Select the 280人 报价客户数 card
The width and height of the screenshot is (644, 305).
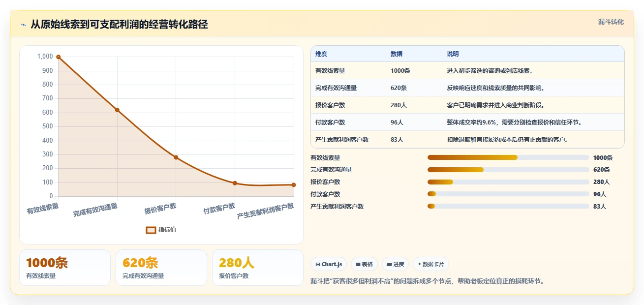pos(258,268)
